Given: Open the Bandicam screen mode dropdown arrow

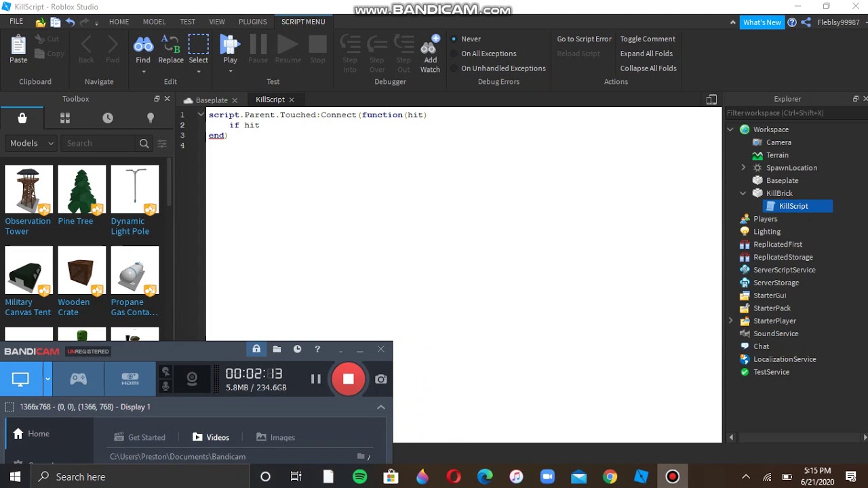Looking at the screenshot, I should [x=47, y=380].
